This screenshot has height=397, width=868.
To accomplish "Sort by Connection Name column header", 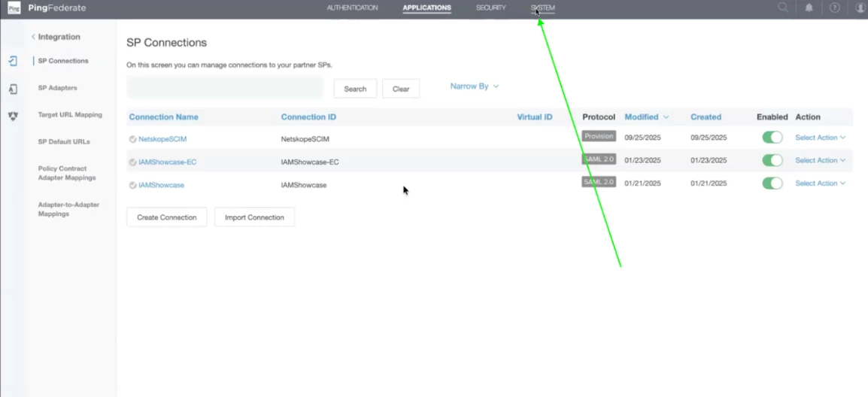I will coord(164,117).
